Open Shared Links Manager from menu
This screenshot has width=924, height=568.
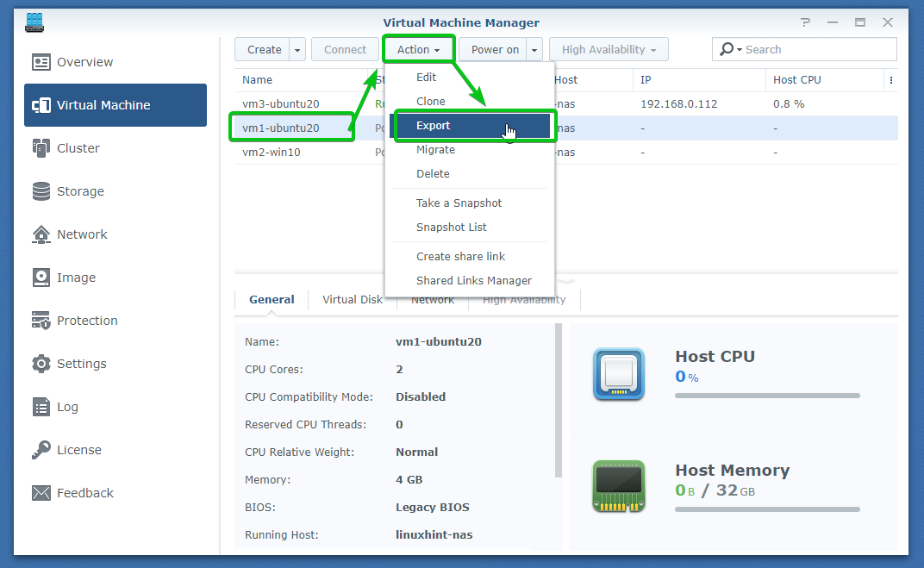click(x=474, y=280)
